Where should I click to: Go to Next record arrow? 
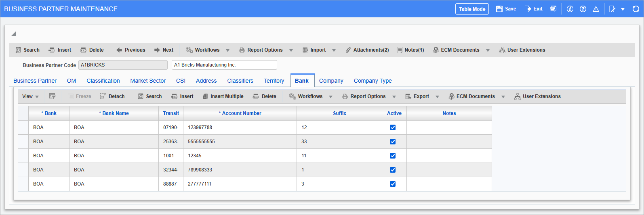coord(157,50)
